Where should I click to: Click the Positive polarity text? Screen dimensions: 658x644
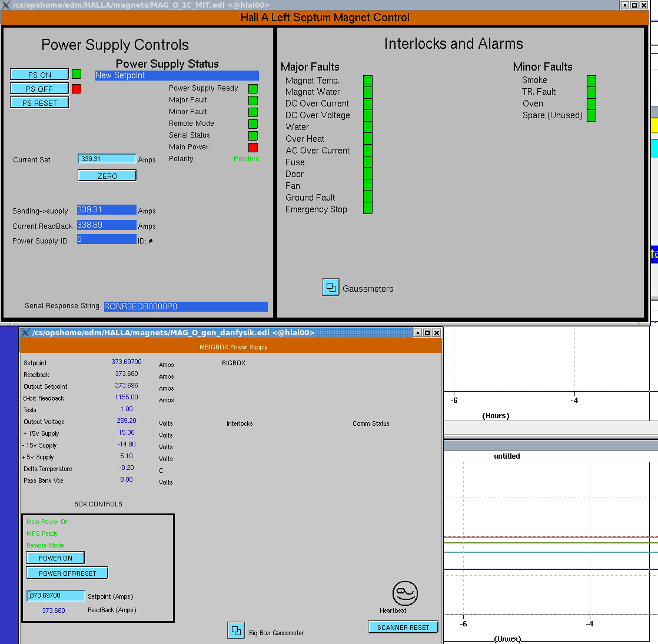click(247, 158)
